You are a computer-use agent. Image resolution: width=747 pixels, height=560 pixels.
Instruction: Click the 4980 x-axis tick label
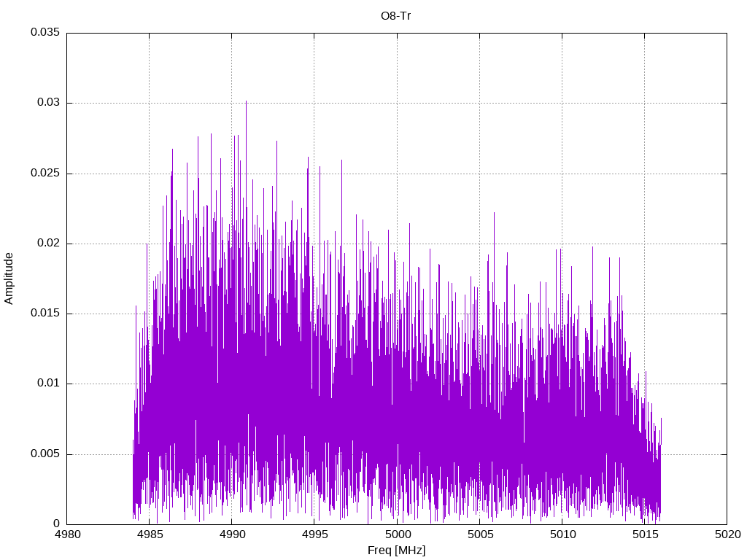pyautogui.click(x=67, y=534)
